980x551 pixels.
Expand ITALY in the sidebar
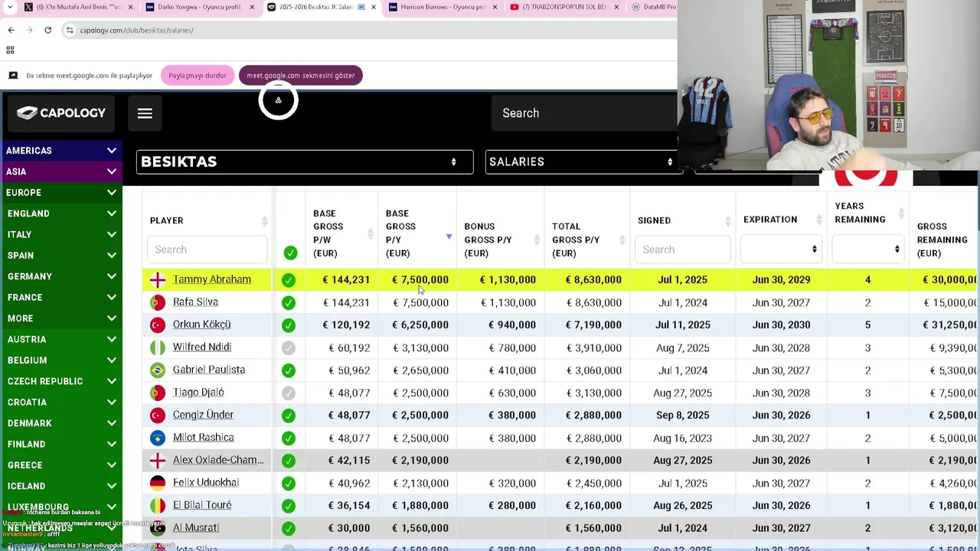[x=61, y=234]
